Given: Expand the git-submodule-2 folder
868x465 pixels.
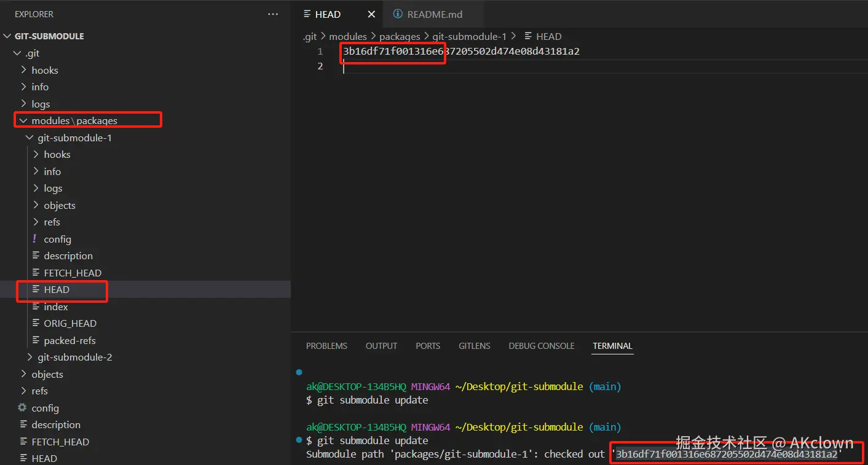Looking at the screenshot, I should pyautogui.click(x=30, y=357).
